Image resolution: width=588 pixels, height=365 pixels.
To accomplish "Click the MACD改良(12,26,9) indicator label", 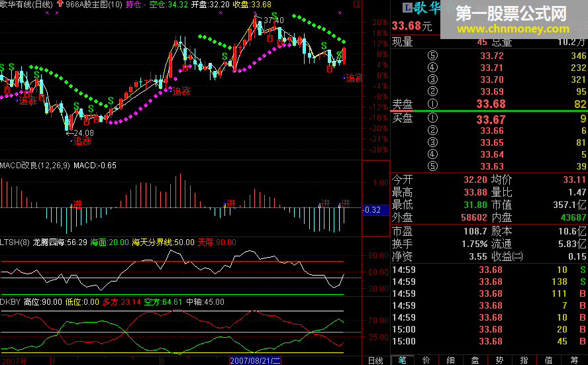I will [x=35, y=166].
